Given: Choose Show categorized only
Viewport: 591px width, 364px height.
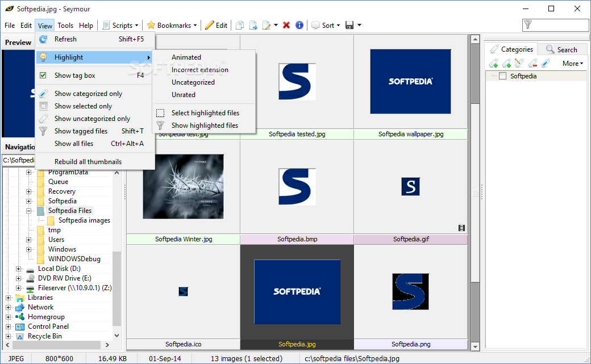Looking at the screenshot, I should coord(94,94).
